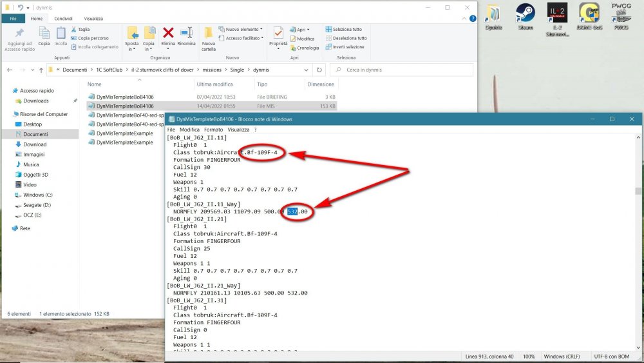Refresh the dynmis folder view
The height and width of the screenshot is (363, 644).
click(x=319, y=70)
